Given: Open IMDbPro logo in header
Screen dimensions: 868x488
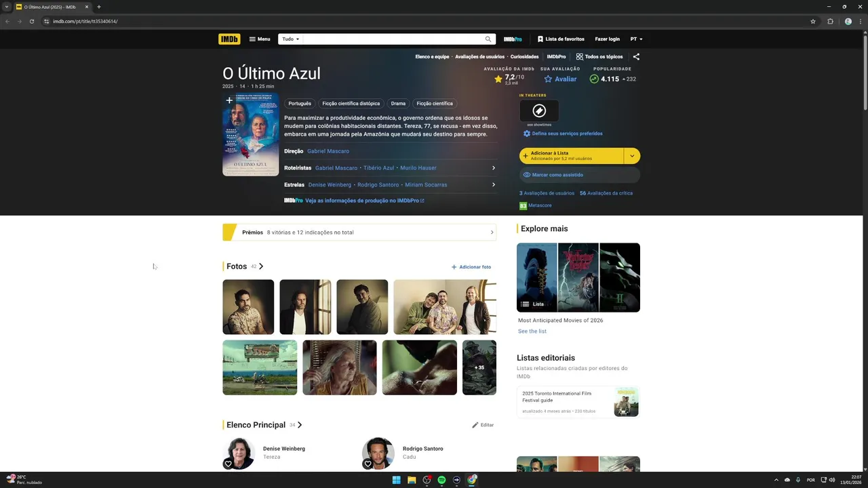Looking at the screenshot, I should click(x=513, y=39).
